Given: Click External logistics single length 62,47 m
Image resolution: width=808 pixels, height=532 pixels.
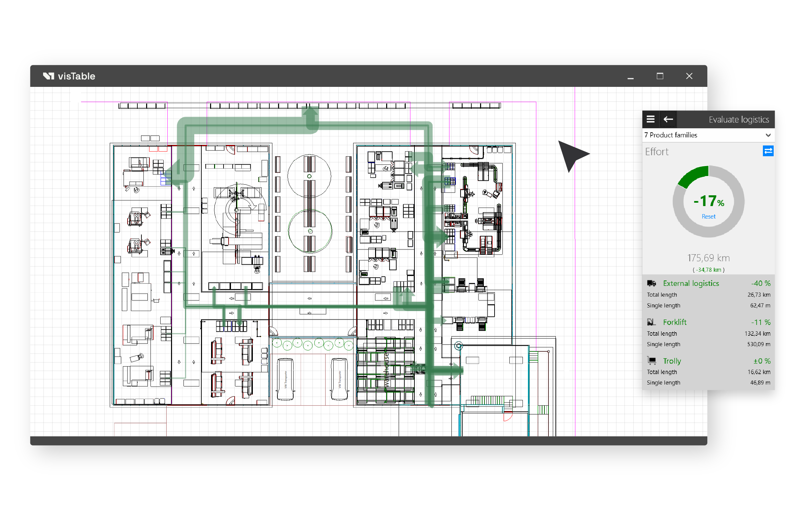Looking at the screenshot, I should [x=760, y=305].
